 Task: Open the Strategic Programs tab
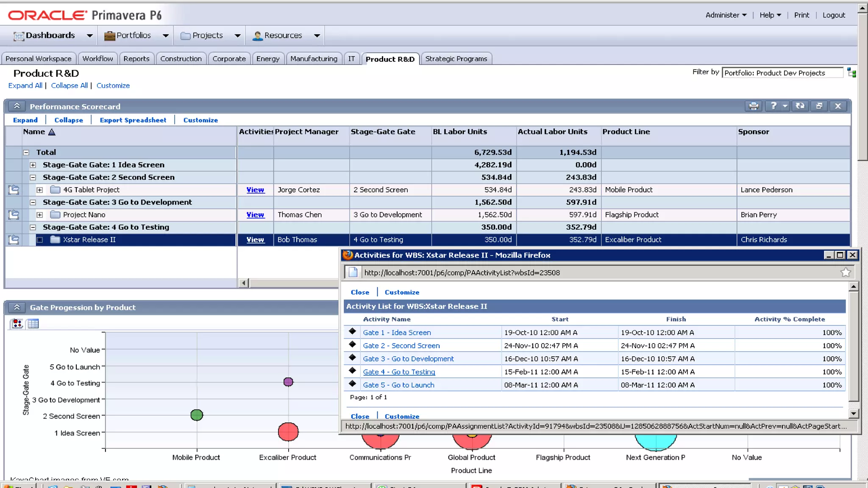point(456,58)
